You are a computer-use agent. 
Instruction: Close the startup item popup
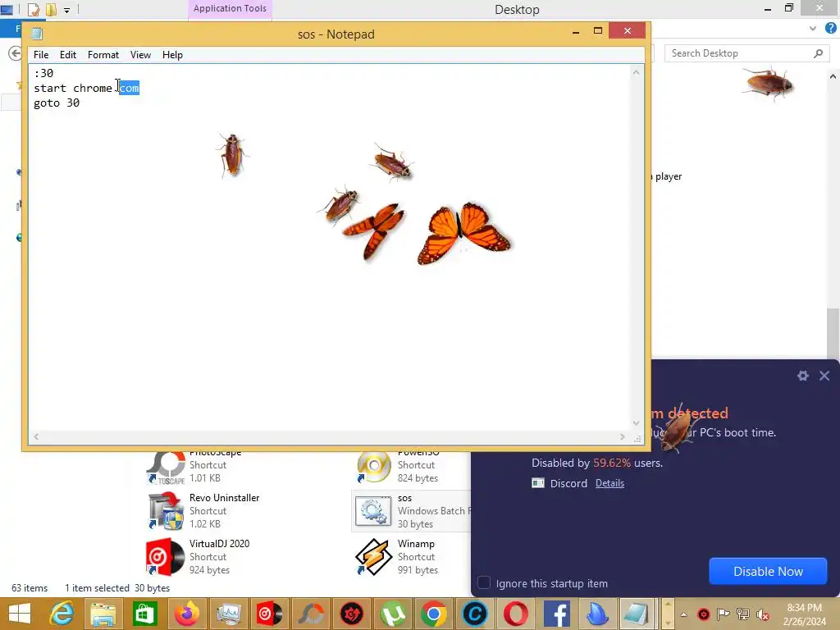click(x=824, y=376)
